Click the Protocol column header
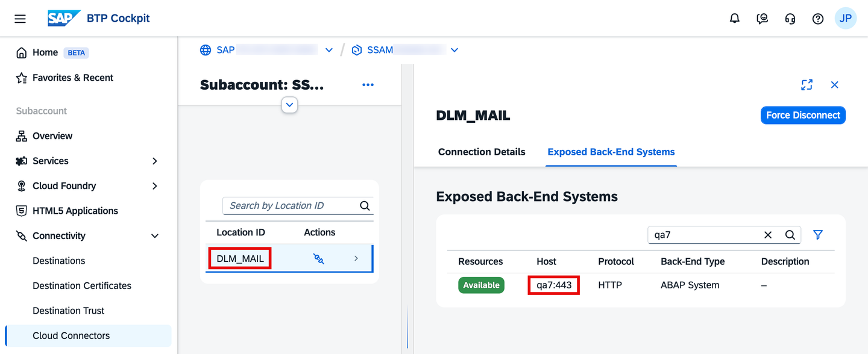The height and width of the screenshot is (354, 868). point(616,261)
